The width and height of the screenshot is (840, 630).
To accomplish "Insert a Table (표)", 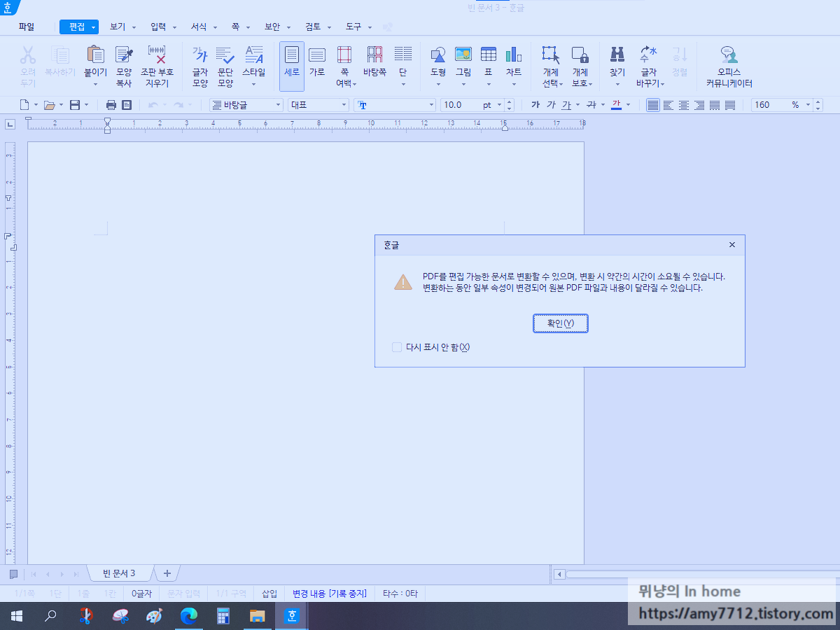I will point(489,55).
